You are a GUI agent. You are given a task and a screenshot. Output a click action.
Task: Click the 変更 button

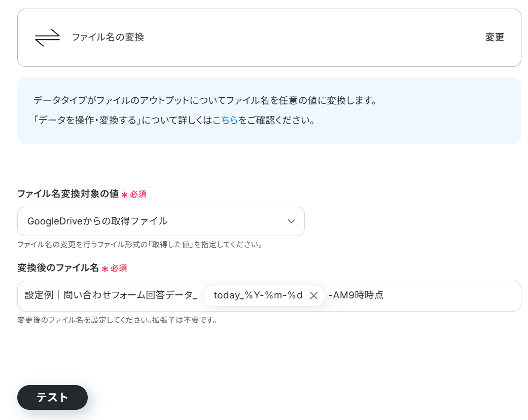tap(495, 37)
